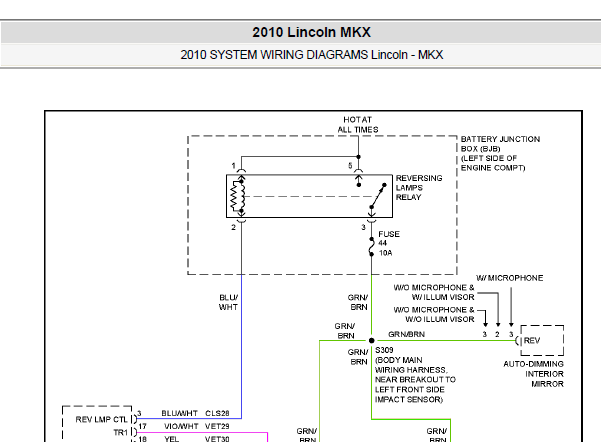Click the fuse symbol below relay pin 3

(371, 246)
